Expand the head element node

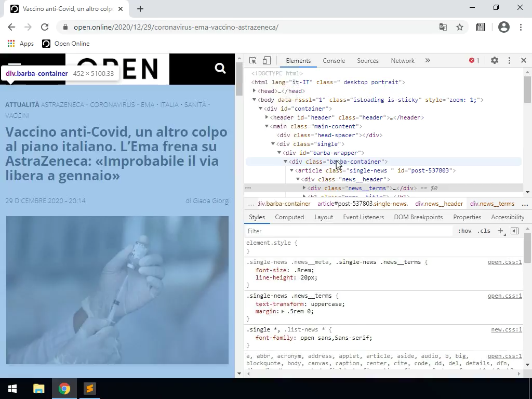coord(254,90)
